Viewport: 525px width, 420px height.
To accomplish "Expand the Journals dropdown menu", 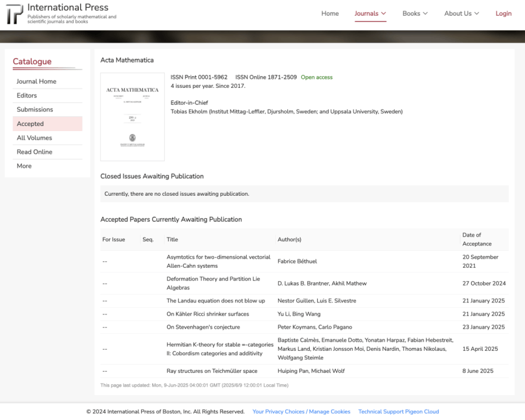I will coord(370,13).
